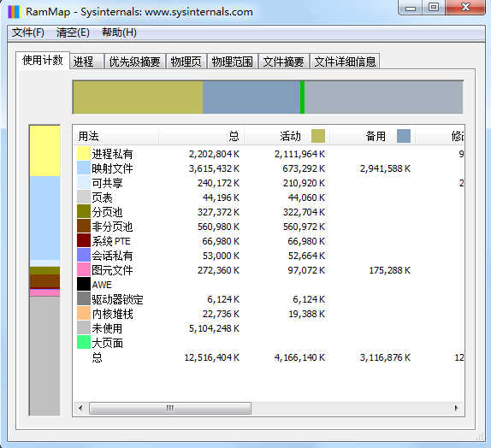Click the light blue 映射文件 color swatch
491x448 pixels.
84,168
